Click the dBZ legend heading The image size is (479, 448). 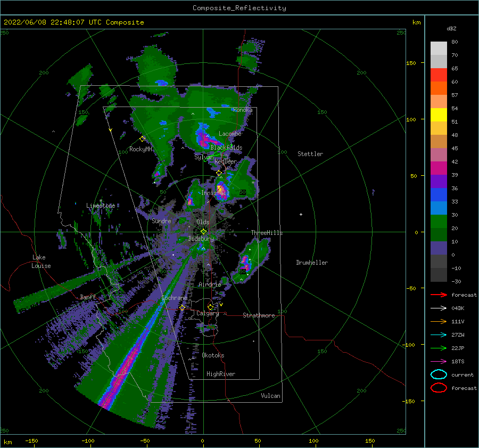click(x=451, y=28)
